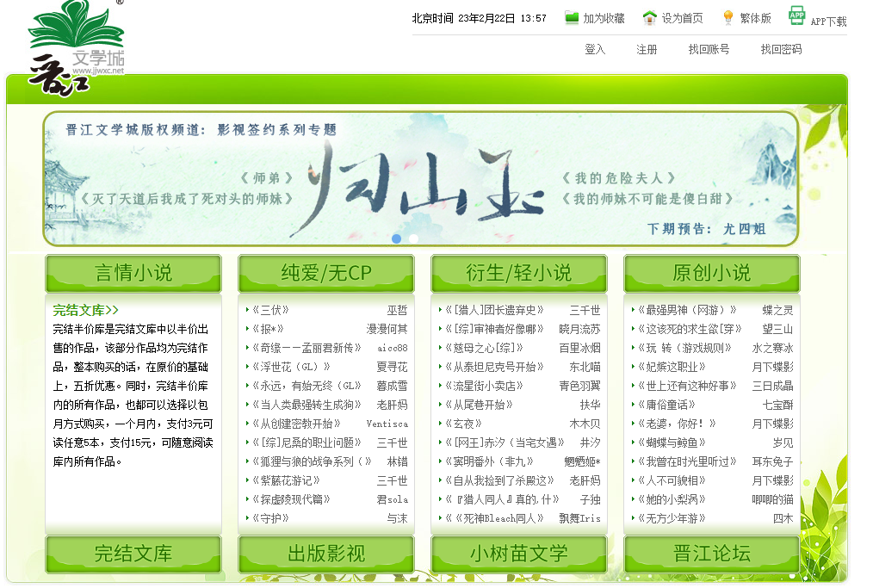Click author 飘舞Iris
The width and height of the screenshot is (873, 588).
click(x=579, y=518)
